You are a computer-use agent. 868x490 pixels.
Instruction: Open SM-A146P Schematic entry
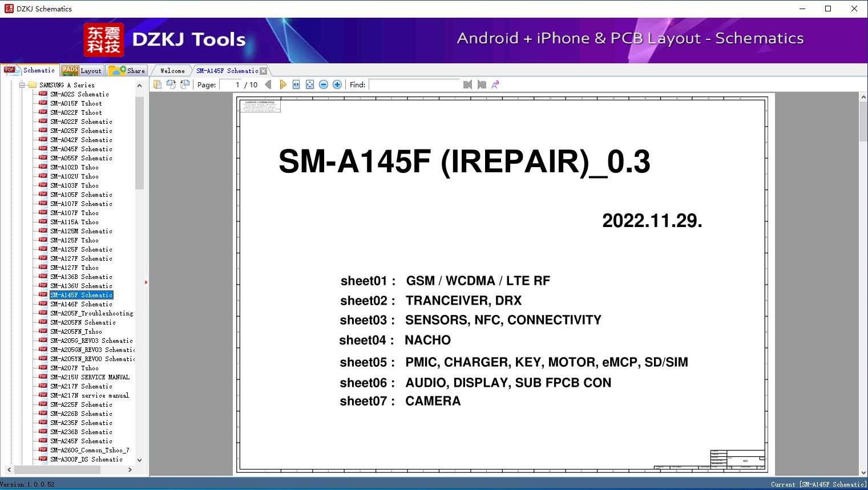(81, 304)
